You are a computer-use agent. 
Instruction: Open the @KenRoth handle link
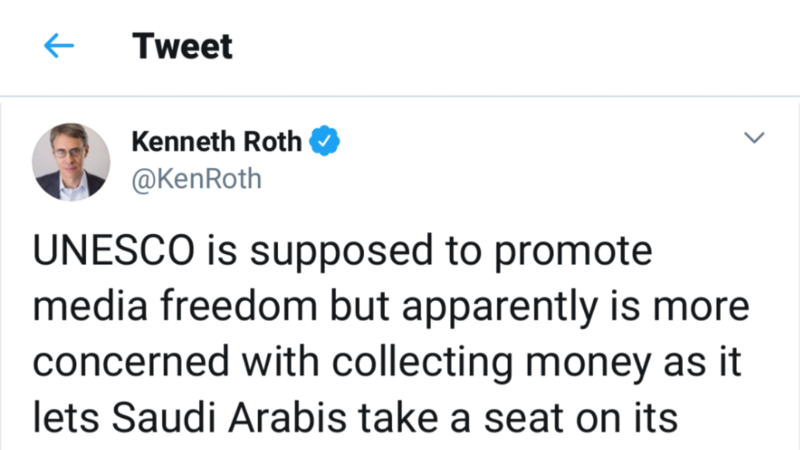(197, 178)
